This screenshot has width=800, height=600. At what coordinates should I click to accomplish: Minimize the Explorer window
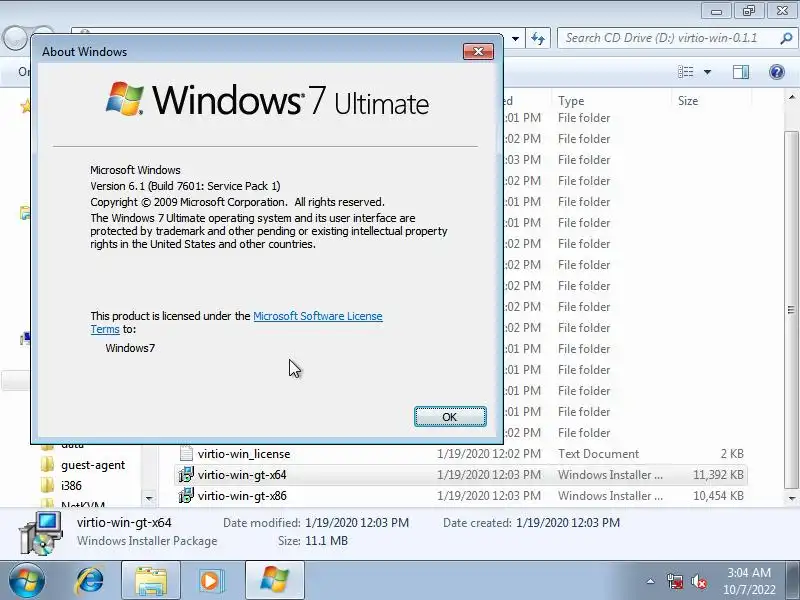click(716, 11)
